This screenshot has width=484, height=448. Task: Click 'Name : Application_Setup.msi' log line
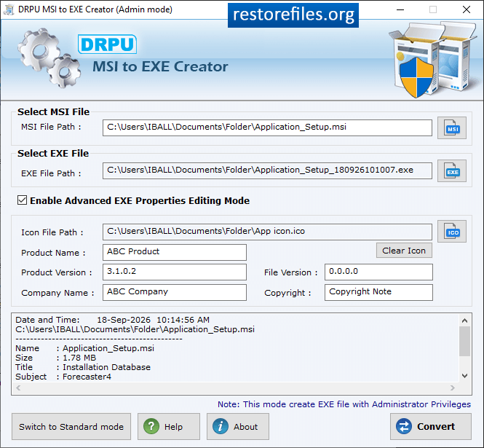point(84,348)
